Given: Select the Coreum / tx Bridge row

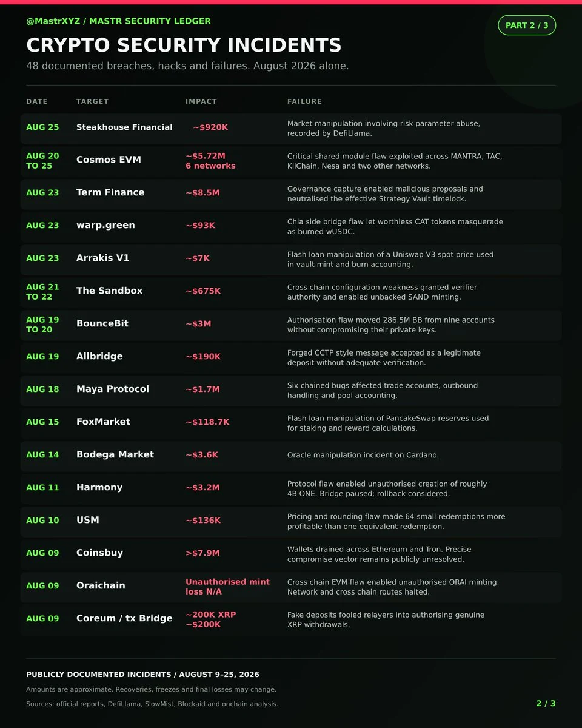Looking at the screenshot, I should (x=291, y=621).
